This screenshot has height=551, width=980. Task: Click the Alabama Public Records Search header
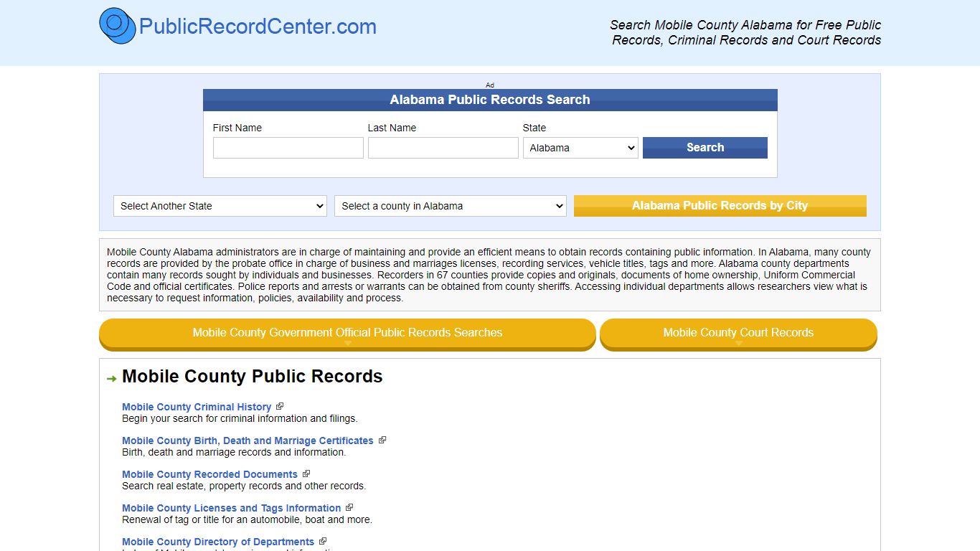tap(490, 100)
